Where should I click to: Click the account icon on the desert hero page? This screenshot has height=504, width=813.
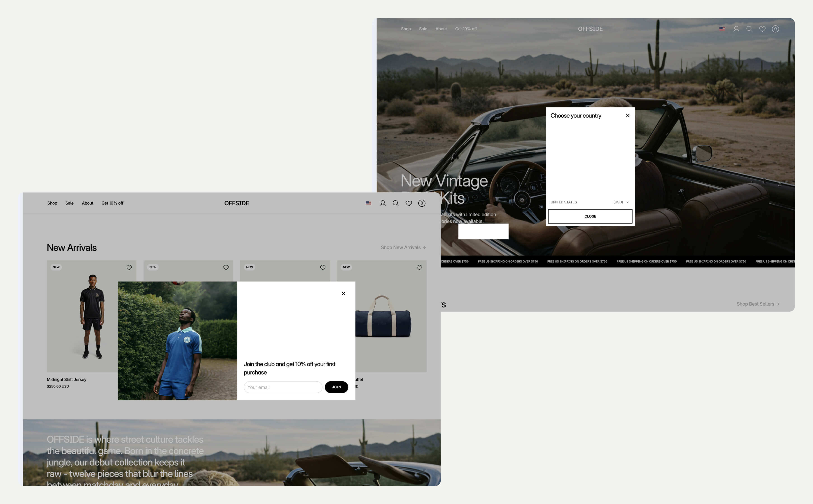pyautogui.click(x=736, y=29)
